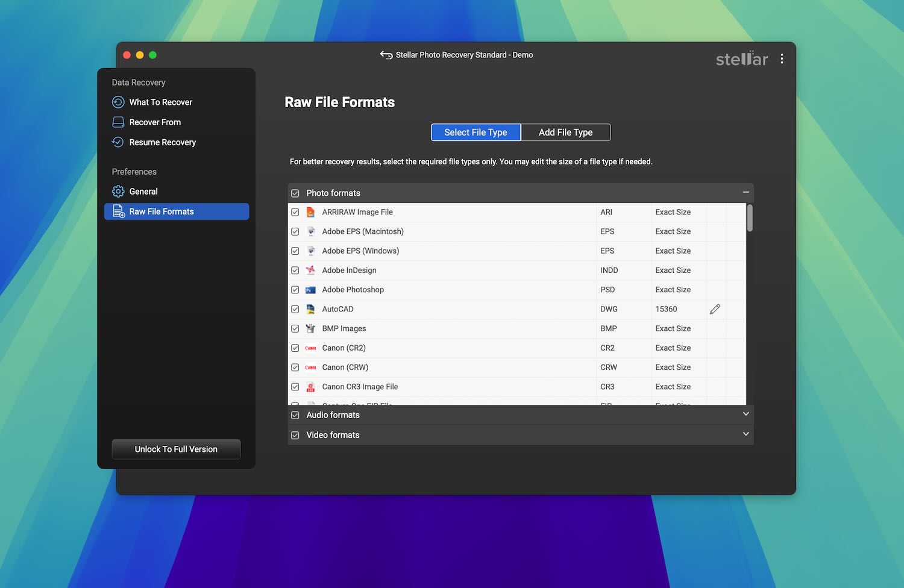The width and height of the screenshot is (904, 588).
Task: Click the DWG extension cell
Action: tap(609, 309)
